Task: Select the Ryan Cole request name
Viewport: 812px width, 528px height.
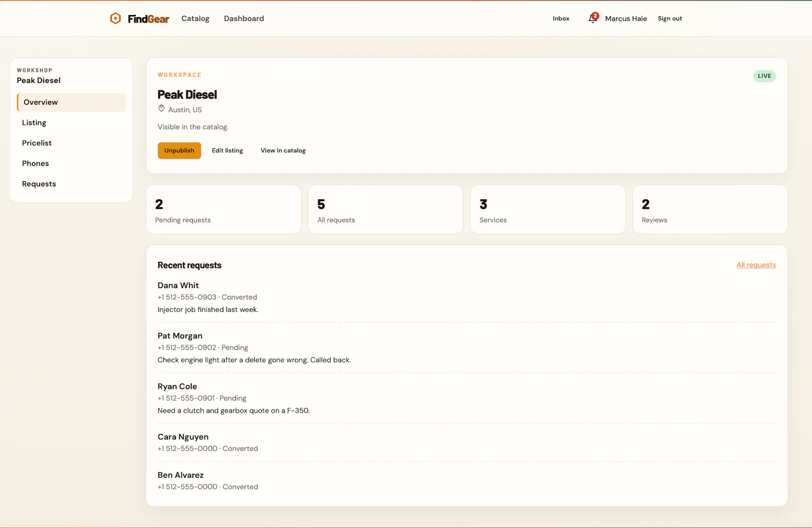Action: click(x=177, y=386)
